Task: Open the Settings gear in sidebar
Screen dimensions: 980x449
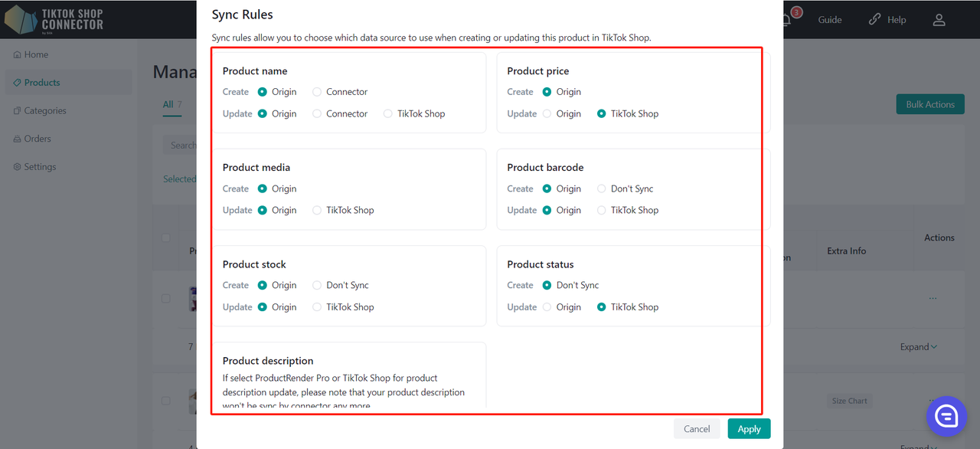Action: tap(18, 167)
